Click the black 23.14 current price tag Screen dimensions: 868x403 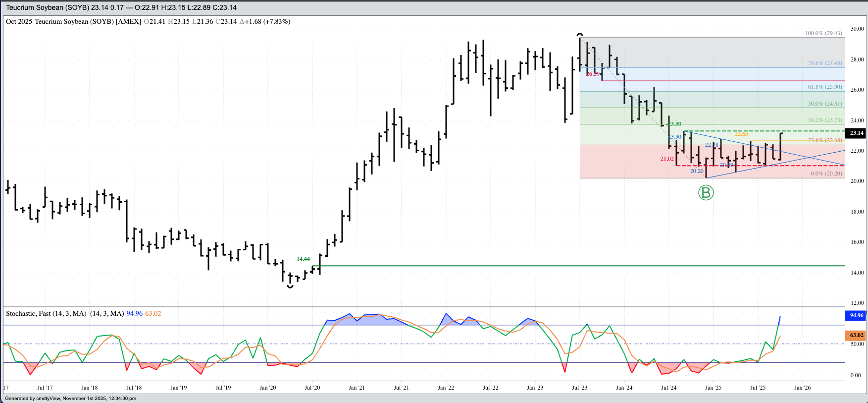(x=856, y=133)
